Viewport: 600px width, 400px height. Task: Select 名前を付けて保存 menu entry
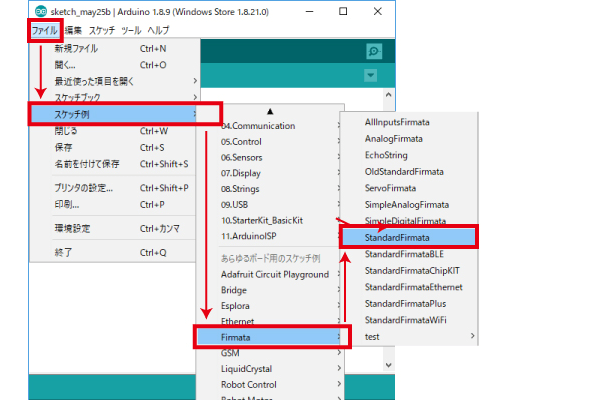(114, 164)
